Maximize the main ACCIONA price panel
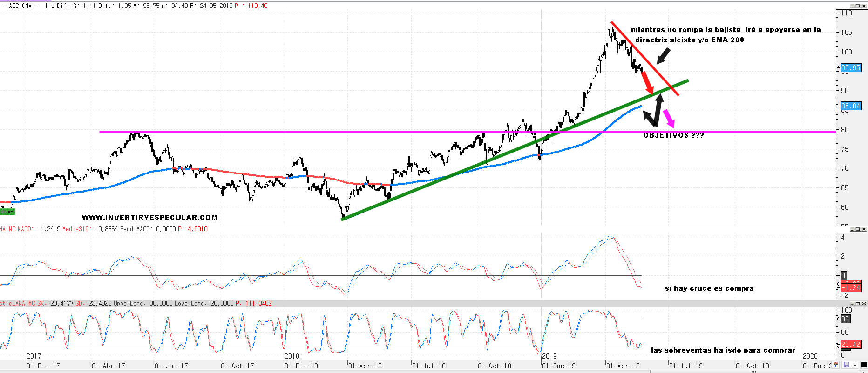 pos(858,6)
